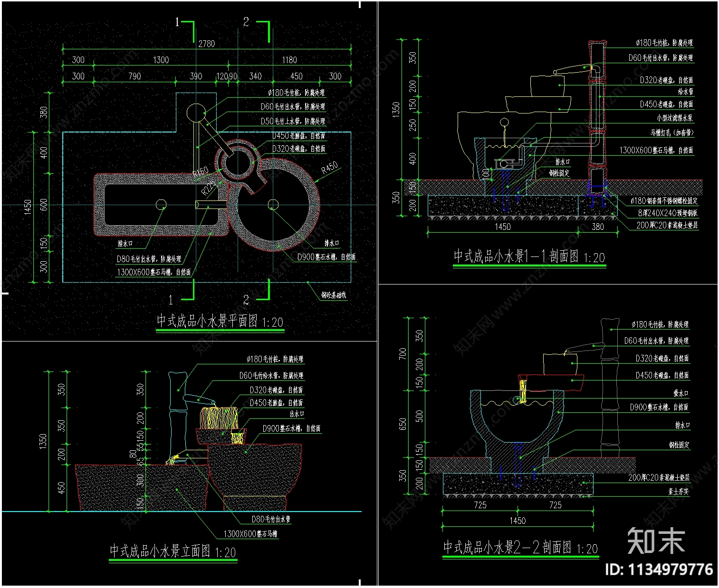Click the title 中式成品小水景1-1剖面图 1:20
The width and height of the screenshot is (719, 588).
[x=529, y=256]
